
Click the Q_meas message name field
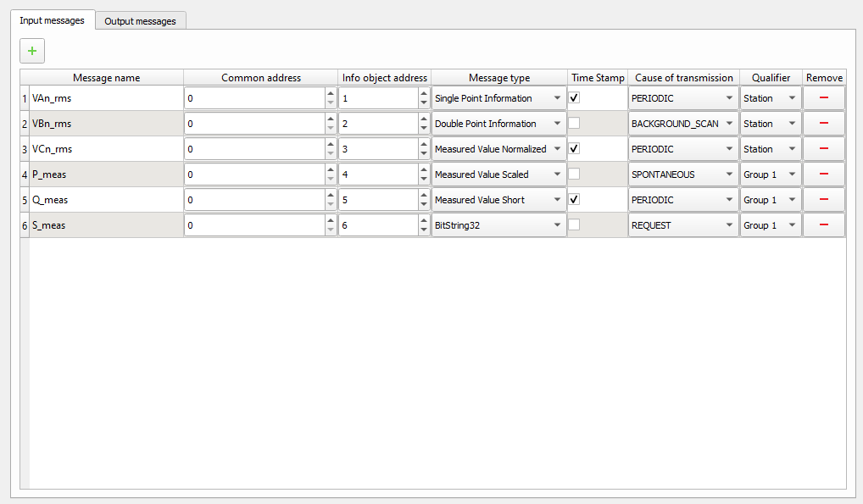[106, 200]
